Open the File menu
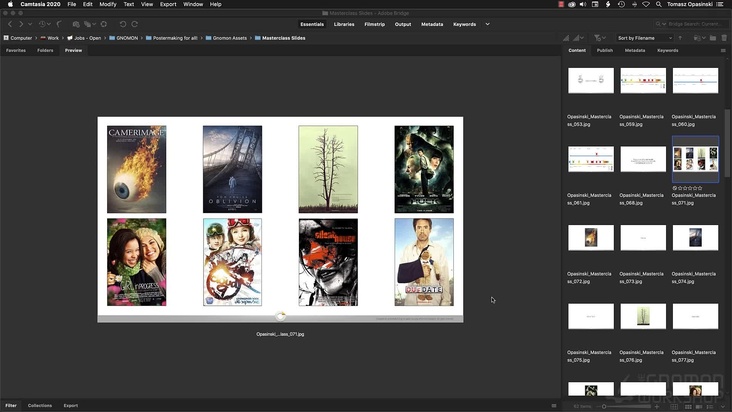 [71, 4]
